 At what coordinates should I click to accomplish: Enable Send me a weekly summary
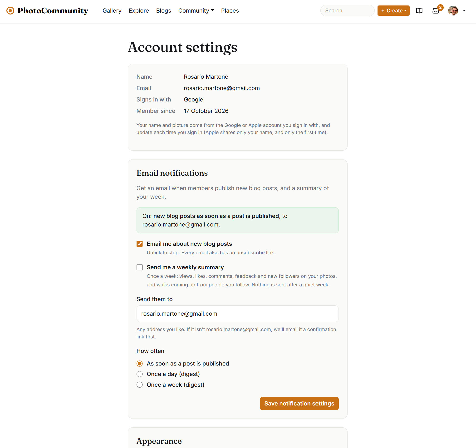click(140, 267)
